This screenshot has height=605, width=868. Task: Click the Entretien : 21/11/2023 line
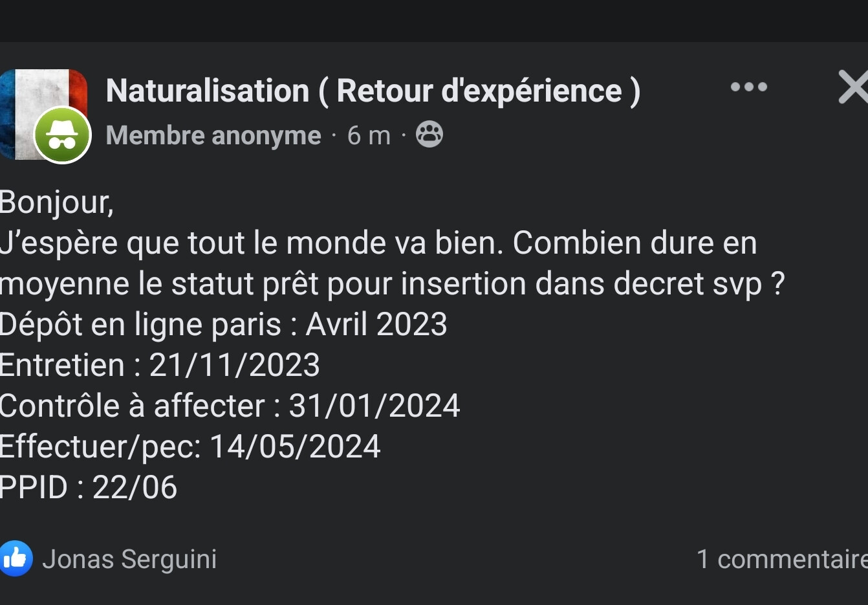(x=160, y=365)
